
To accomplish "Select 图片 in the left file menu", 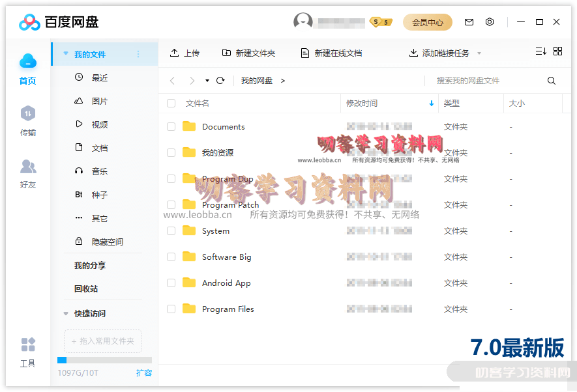I will [99, 102].
